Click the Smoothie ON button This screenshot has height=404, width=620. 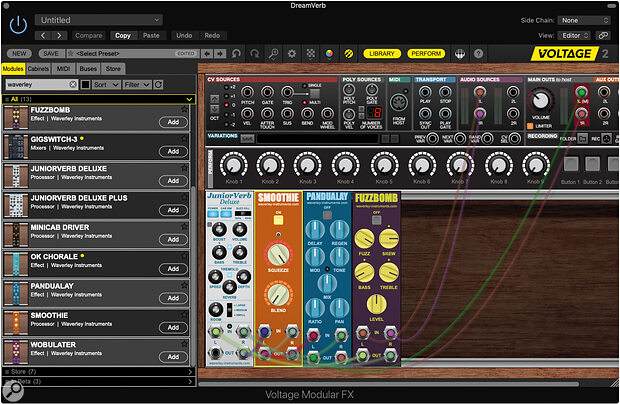point(278,219)
